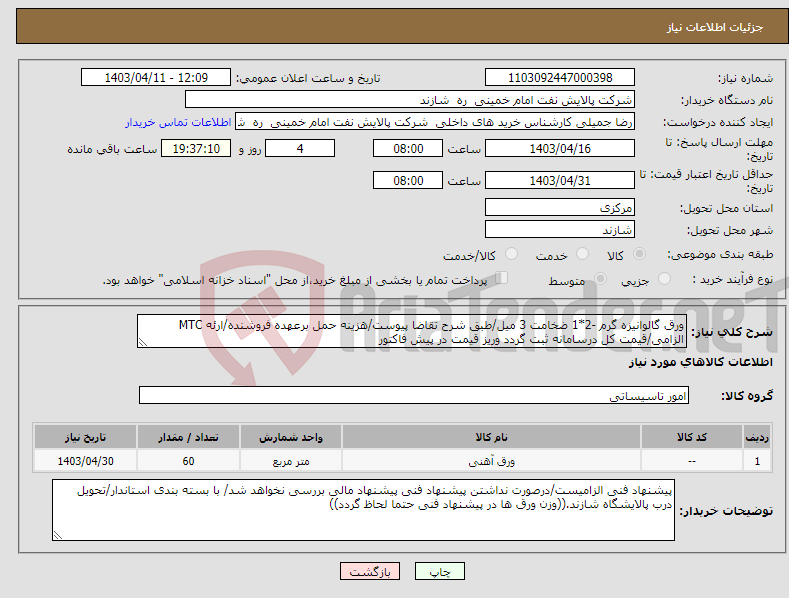Viewport: 789px width, 598px height.
Task: Click the چاپ (print) button
Action: (x=439, y=571)
